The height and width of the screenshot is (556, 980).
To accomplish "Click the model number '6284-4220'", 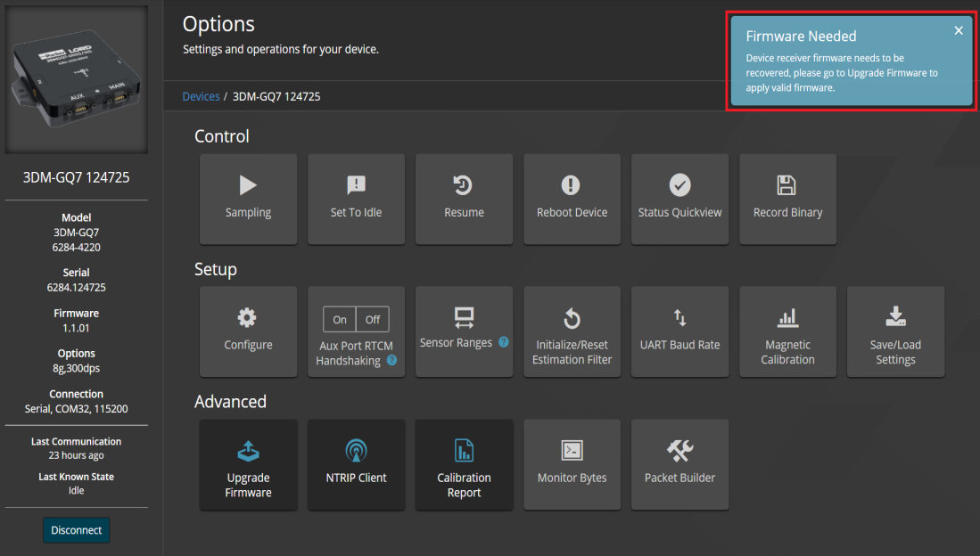I will click(x=77, y=248).
